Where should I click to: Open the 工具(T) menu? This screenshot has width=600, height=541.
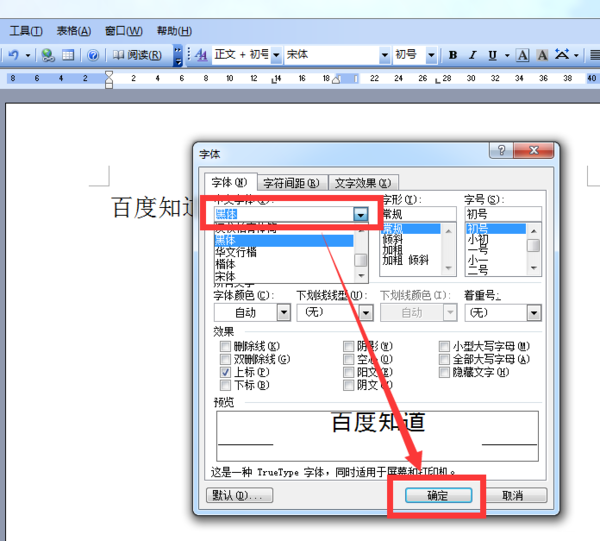click(x=26, y=31)
